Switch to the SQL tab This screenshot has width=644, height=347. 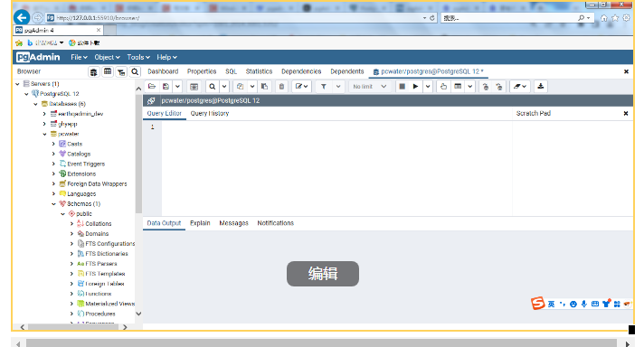(232, 71)
